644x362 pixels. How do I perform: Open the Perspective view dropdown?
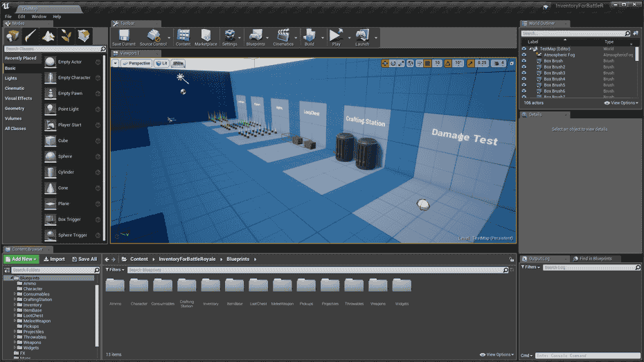137,63
